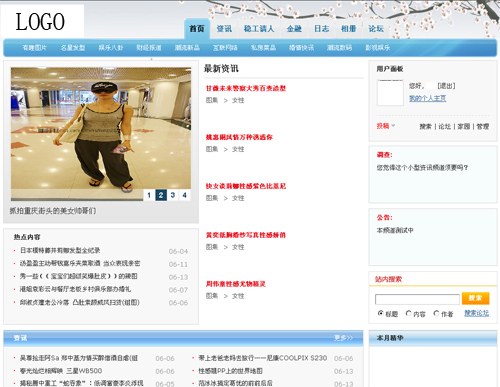Expand the 投稿 dropdown
This screenshot has height=387, width=500.
(x=386, y=126)
